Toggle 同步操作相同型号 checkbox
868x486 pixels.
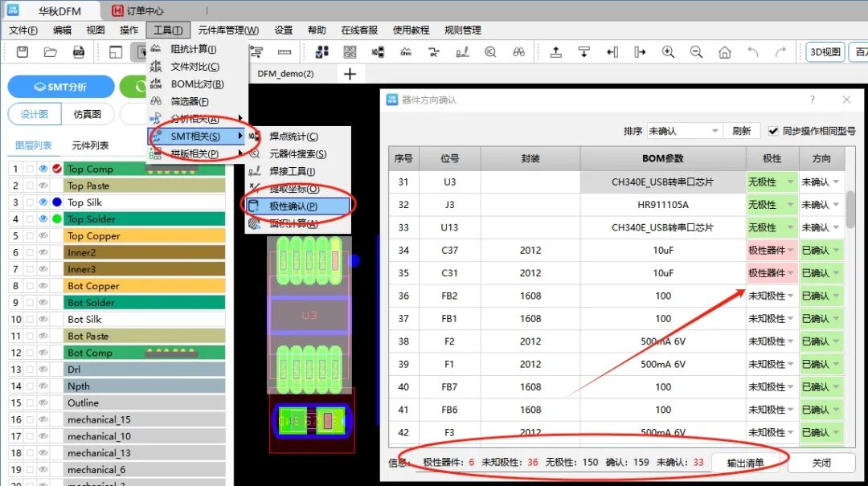pos(773,131)
